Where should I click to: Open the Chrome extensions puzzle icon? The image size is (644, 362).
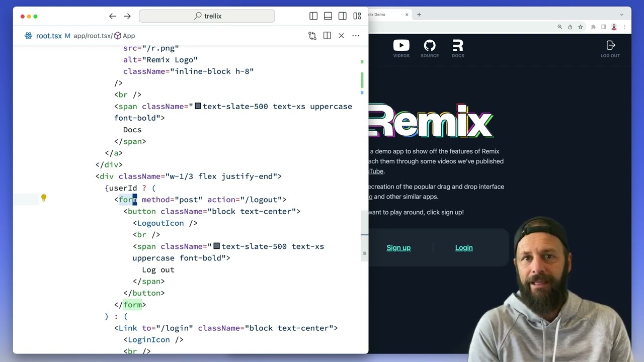coord(593,27)
